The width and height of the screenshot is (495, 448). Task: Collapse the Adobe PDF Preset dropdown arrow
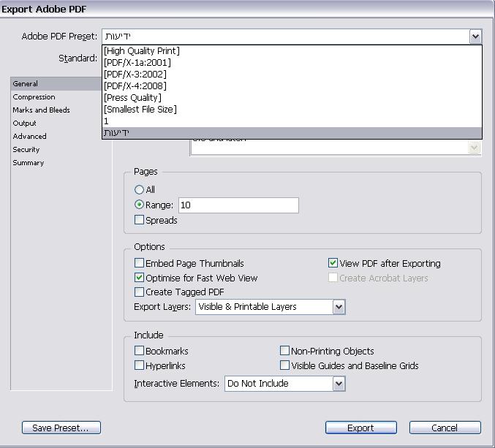click(475, 37)
